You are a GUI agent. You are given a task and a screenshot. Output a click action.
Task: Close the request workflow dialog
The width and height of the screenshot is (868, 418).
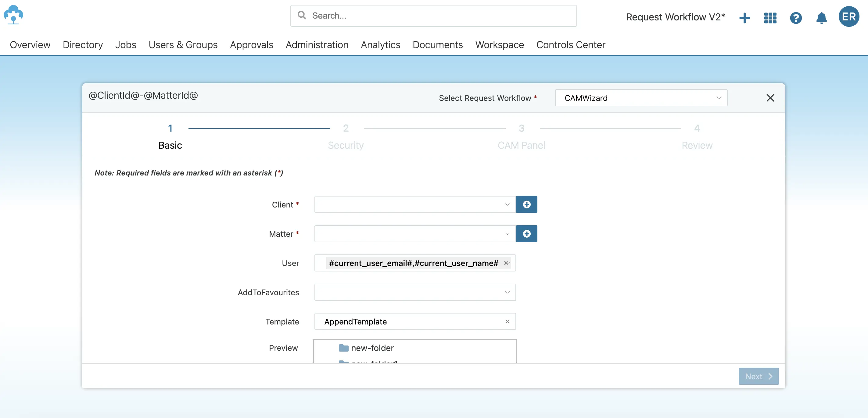(771, 97)
